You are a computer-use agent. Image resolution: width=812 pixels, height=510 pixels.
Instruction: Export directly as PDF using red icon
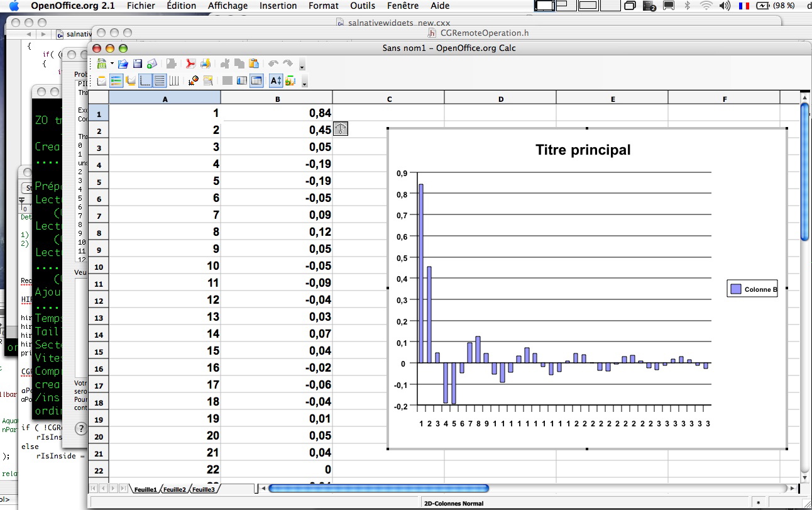click(190, 64)
